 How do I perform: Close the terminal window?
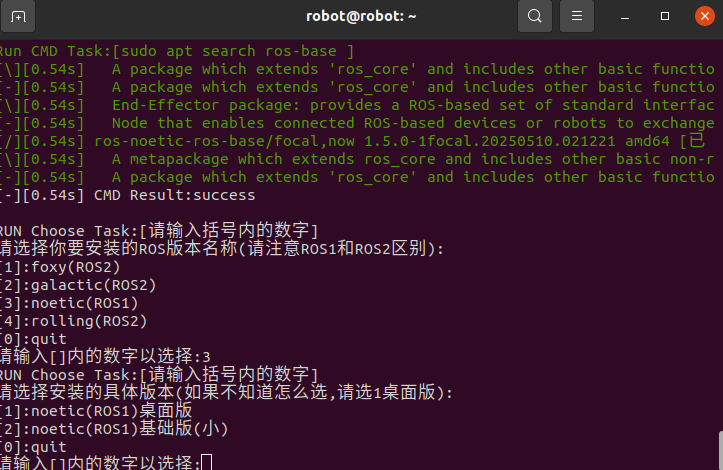tap(701, 16)
